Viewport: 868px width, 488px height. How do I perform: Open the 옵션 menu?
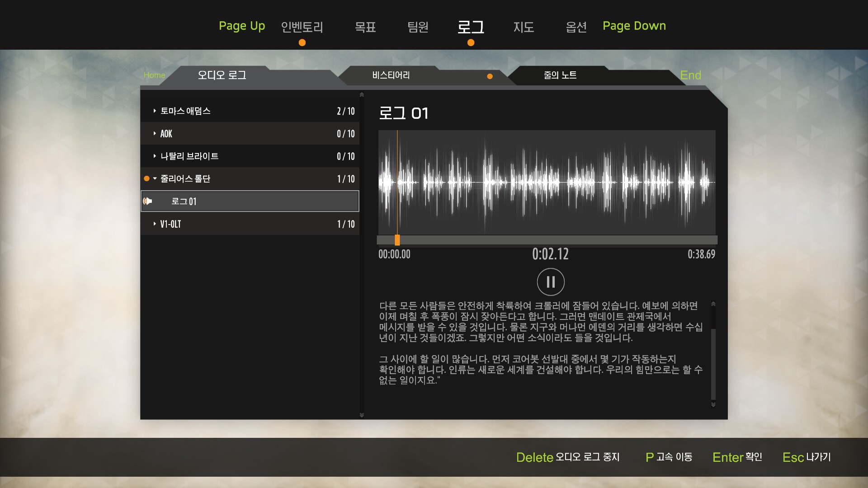576,27
